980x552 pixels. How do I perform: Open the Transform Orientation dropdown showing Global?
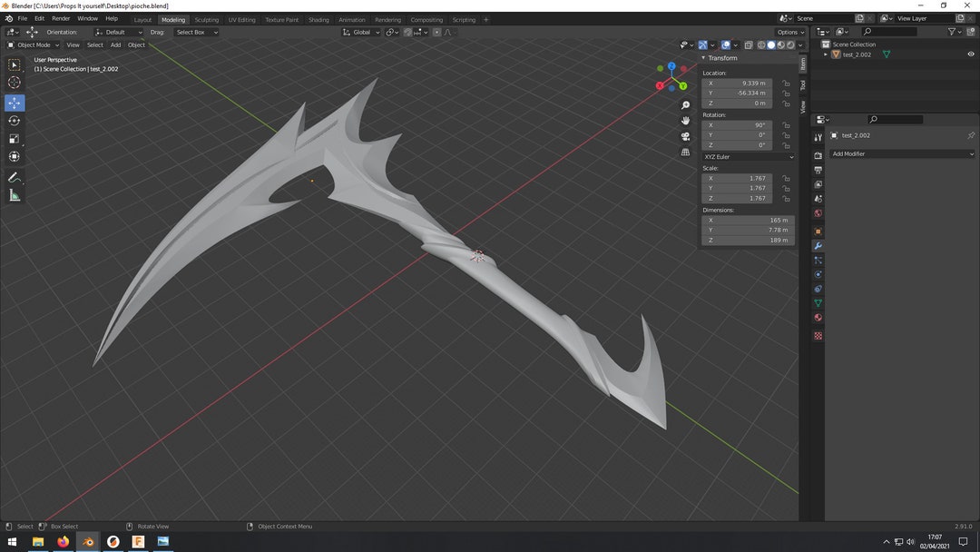click(362, 32)
